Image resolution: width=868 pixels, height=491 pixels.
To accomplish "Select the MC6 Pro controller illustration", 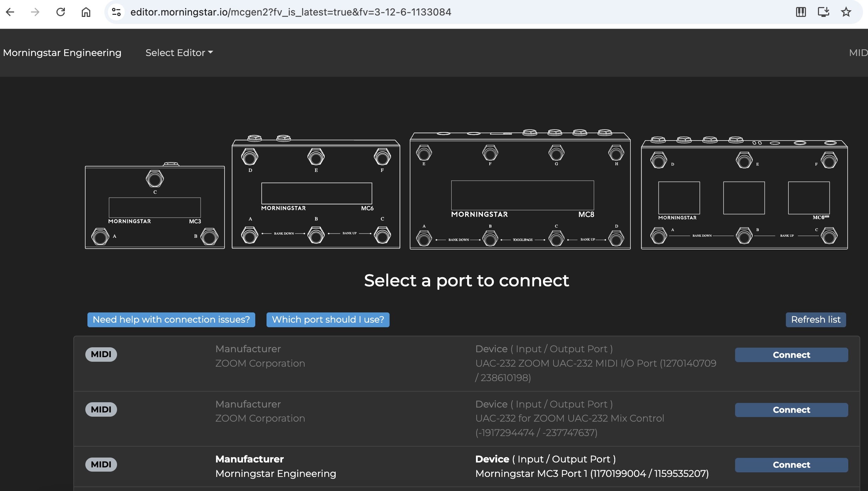I will point(744,193).
